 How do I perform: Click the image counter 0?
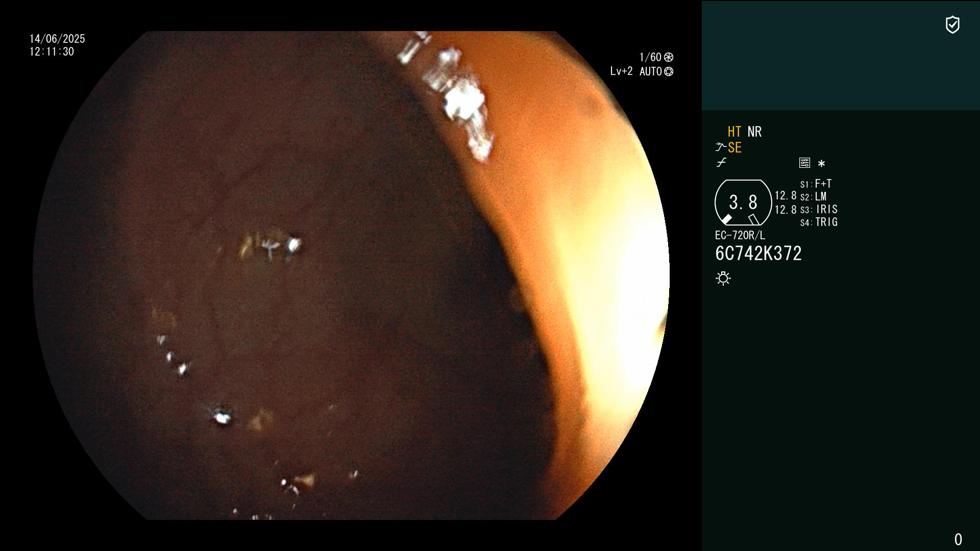coord(958,539)
